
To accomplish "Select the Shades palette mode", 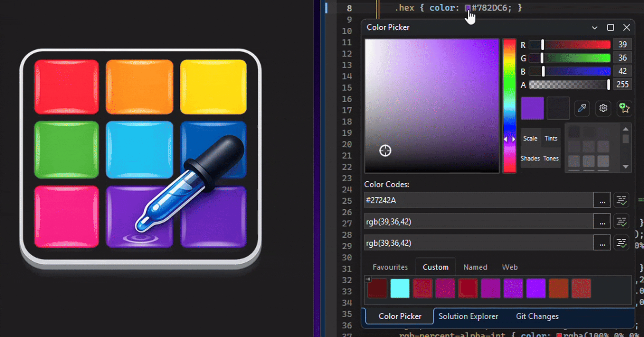I will tap(530, 158).
